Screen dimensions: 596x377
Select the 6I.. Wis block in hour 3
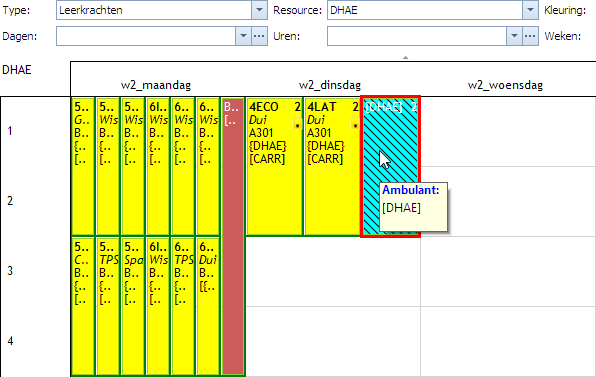(158, 306)
